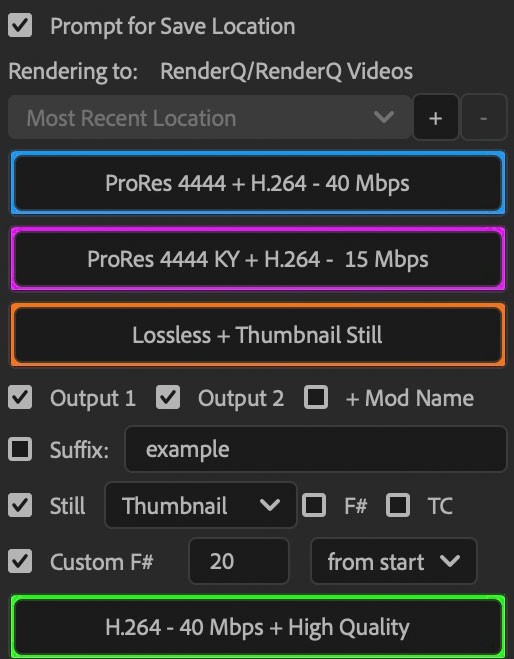Enable the F# checkbox
Screen dimensions: 514x659
click(x=314, y=505)
